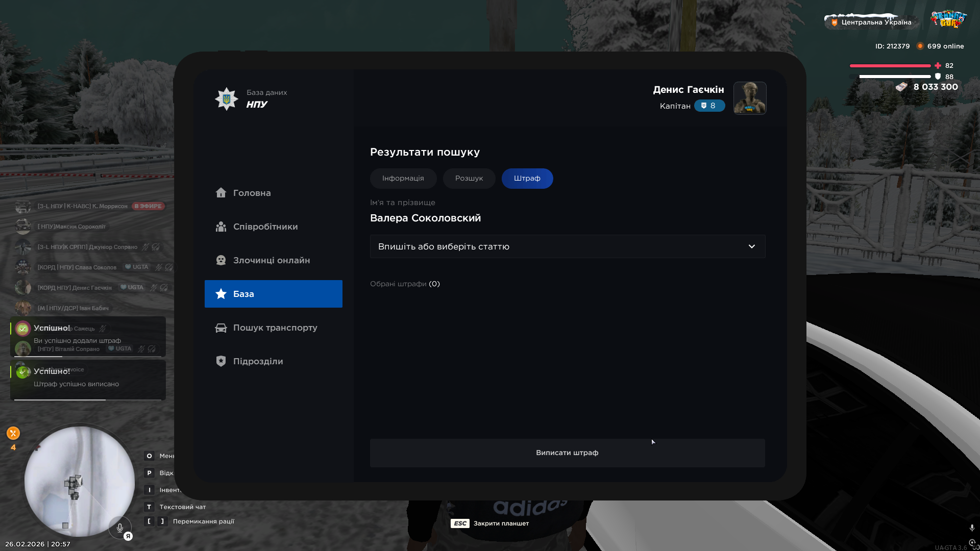
Task: Click the microphone icon near the minimap
Action: [119, 528]
